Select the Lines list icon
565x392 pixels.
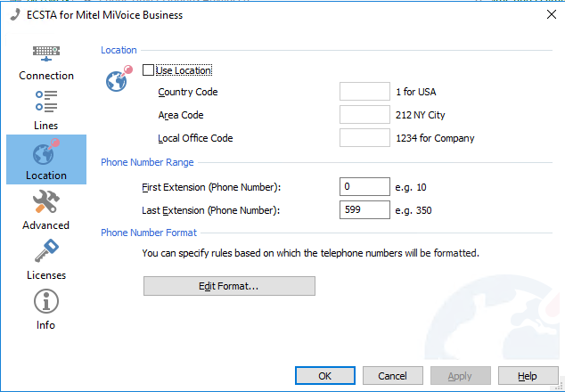point(46,102)
